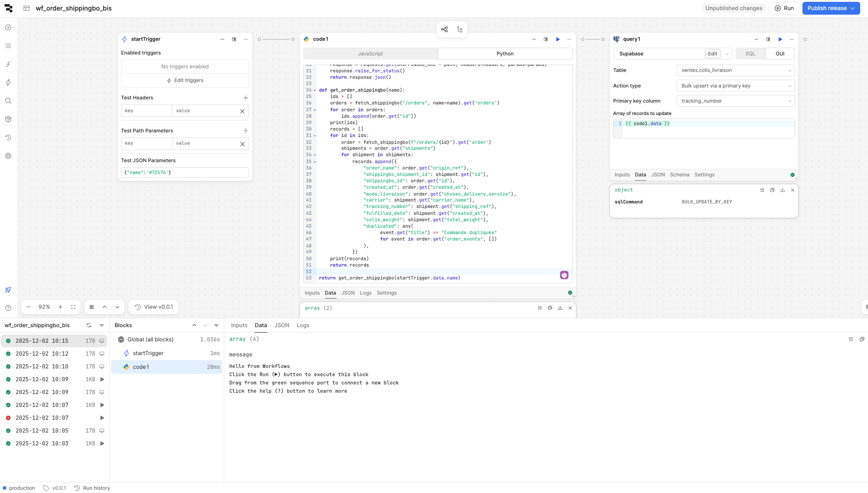Run the code1 block play icon
The width and height of the screenshot is (868, 493).
[x=558, y=39]
